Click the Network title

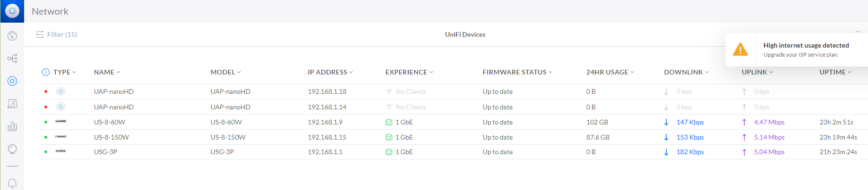pos(50,11)
